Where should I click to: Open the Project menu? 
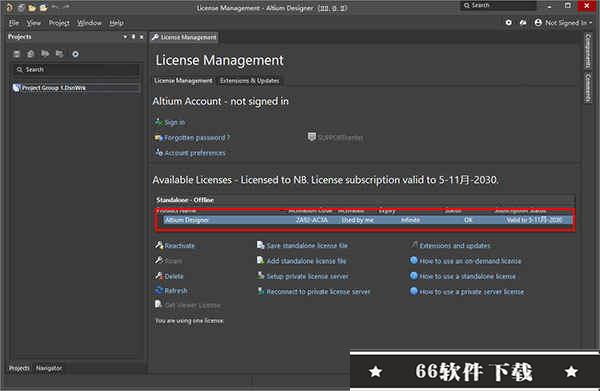coord(59,23)
